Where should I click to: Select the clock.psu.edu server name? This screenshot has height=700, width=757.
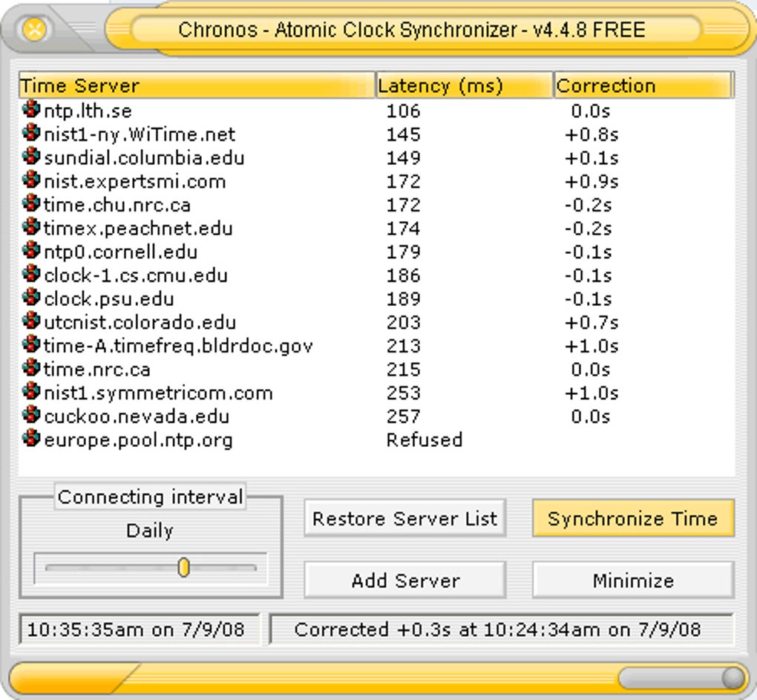(x=108, y=299)
